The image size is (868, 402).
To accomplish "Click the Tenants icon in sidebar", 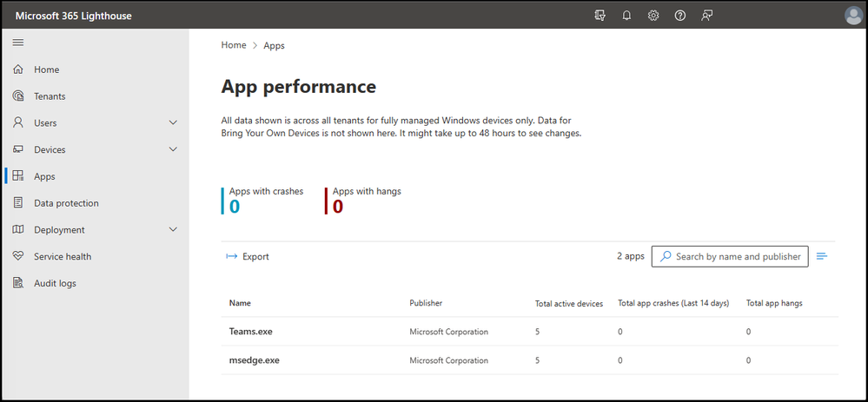I will [18, 96].
